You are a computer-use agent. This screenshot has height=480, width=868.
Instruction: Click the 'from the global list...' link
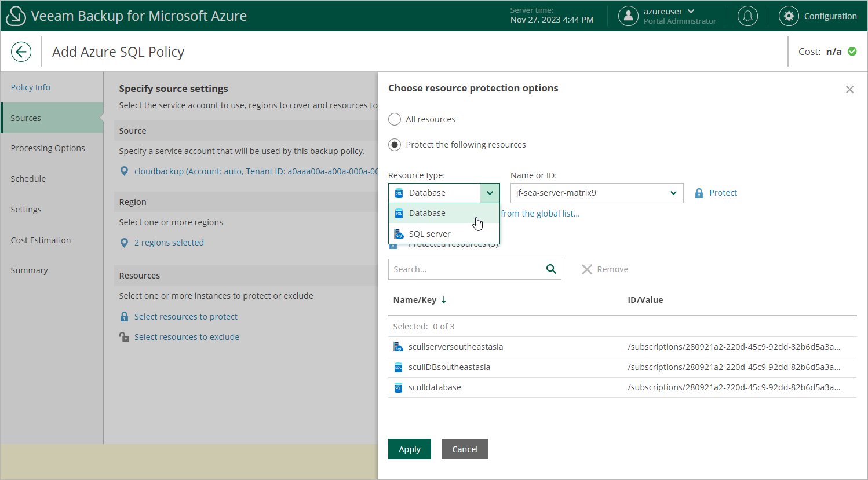click(x=540, y=214)
